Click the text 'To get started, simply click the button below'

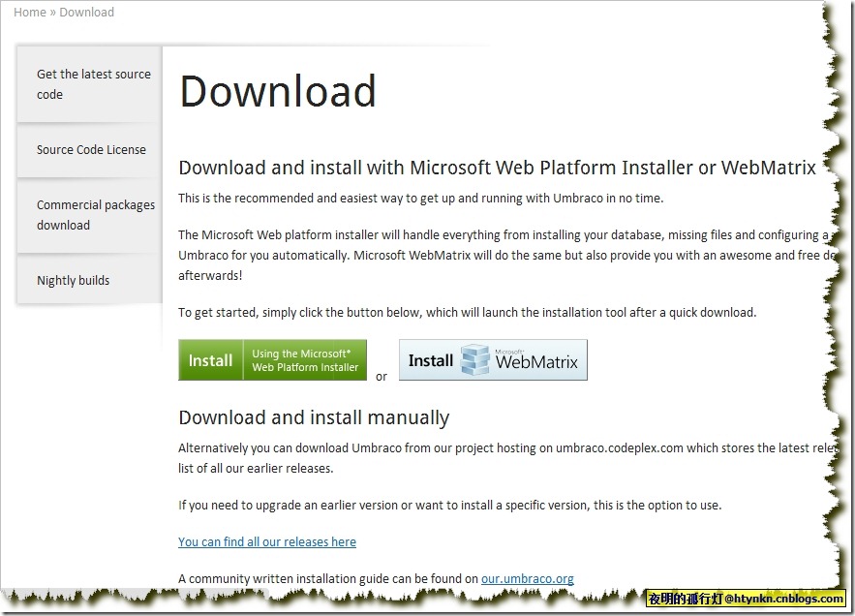[x=299, y=313]
